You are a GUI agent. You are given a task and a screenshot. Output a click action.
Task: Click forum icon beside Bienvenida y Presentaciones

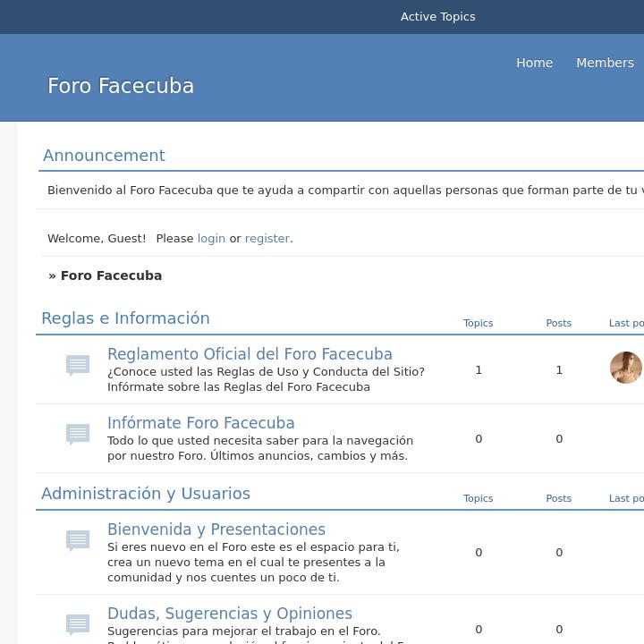pyautogui.click(x=78, y=540)
